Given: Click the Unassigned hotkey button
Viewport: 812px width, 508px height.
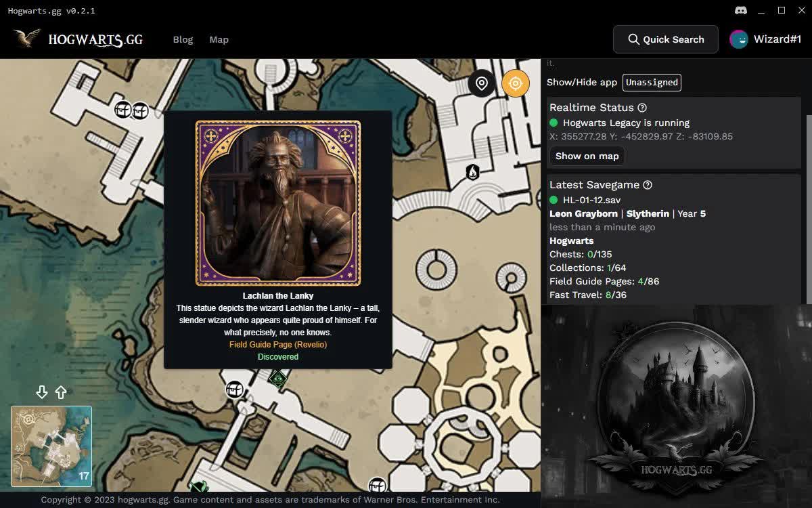Looking at the screenshot, I should click(x=652, y=82).
